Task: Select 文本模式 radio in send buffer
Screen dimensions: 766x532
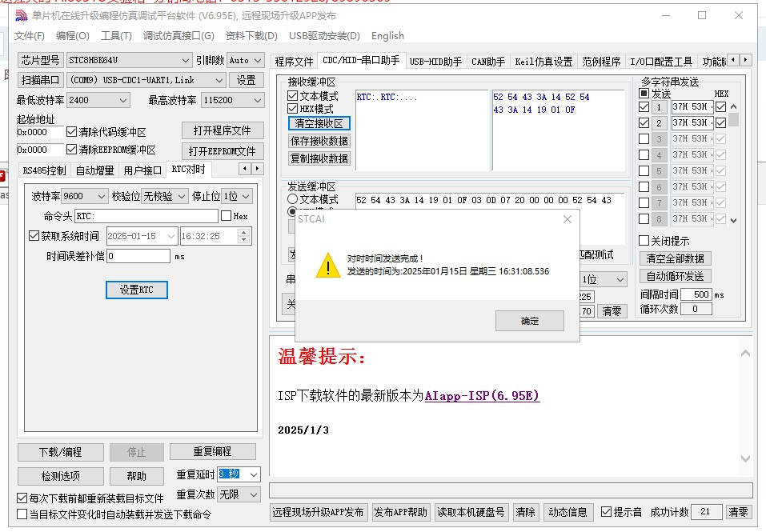Action: coord(293,199)
